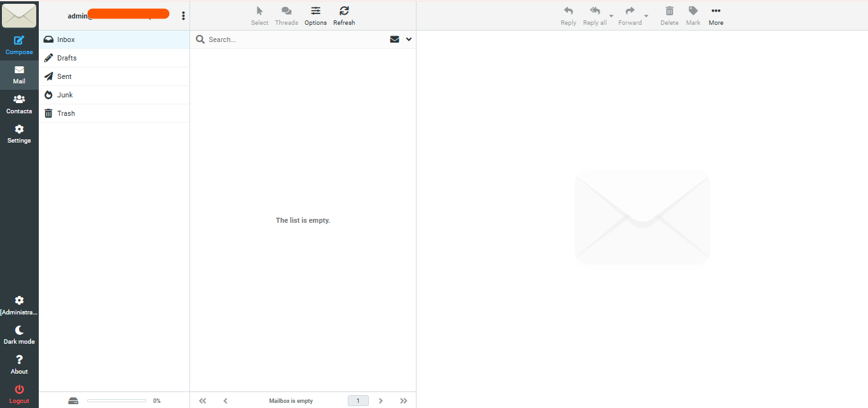Screen dimensions: 868x408
Task: Toggle Threads view in toolbar
Action: 286,16
